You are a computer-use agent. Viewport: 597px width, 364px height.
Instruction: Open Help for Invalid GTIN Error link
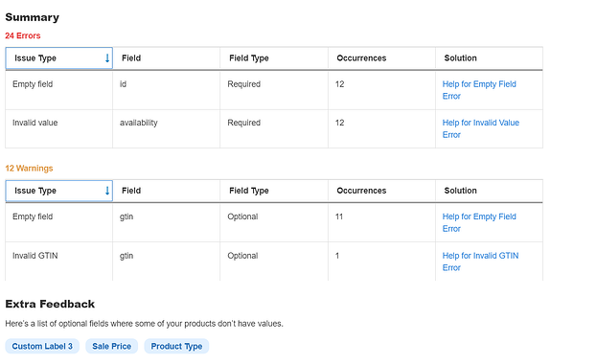coord(480,262)
